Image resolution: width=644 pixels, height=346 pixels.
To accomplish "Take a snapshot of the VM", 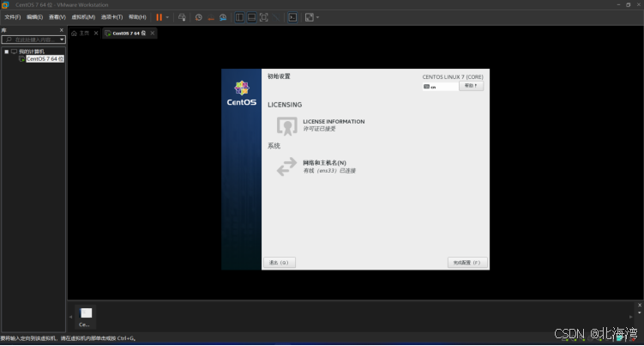I will click(198, 17).
